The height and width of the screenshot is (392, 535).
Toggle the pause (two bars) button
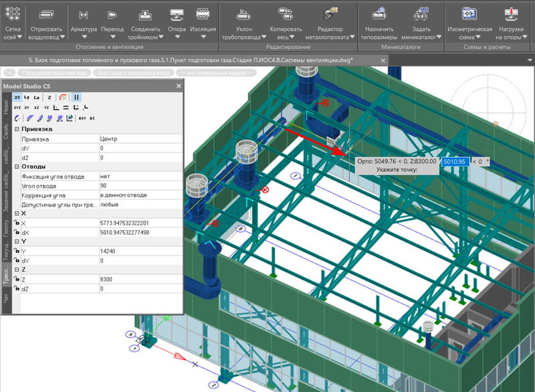pyautogui.click(x=76, y=98)
